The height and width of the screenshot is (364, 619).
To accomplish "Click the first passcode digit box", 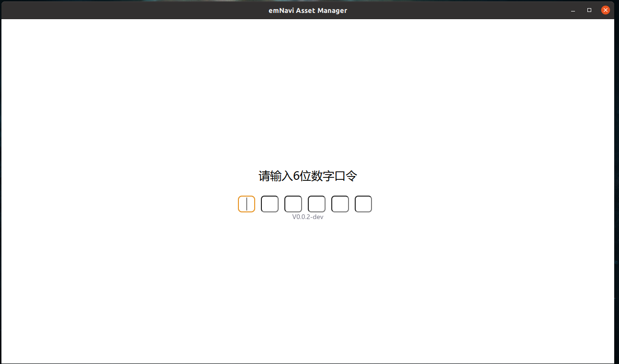I will (247, 204).
